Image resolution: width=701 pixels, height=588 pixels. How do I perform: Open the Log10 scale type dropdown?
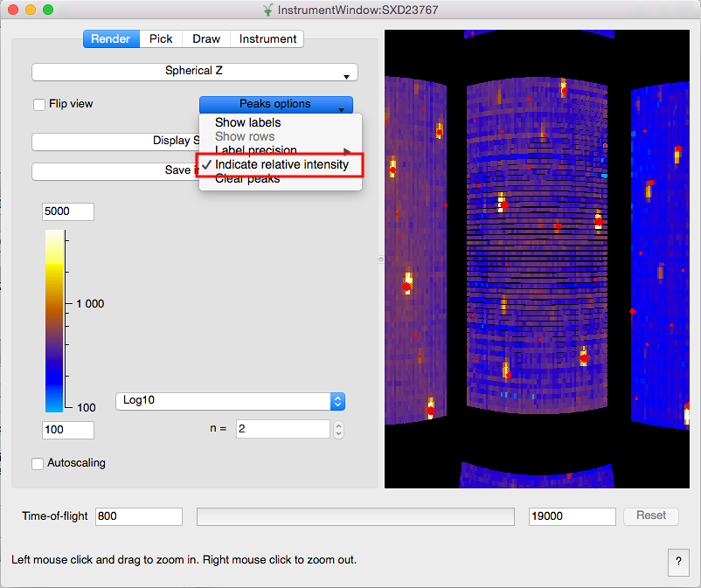click(x=231, y=401)
